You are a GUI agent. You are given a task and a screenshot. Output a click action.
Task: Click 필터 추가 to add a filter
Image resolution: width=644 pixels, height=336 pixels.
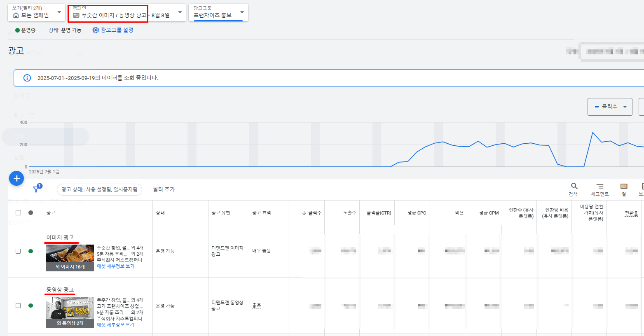click(x=164, y=189)
